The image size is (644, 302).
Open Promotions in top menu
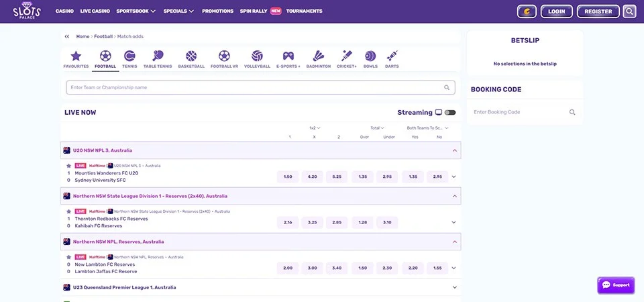[217, 11]
